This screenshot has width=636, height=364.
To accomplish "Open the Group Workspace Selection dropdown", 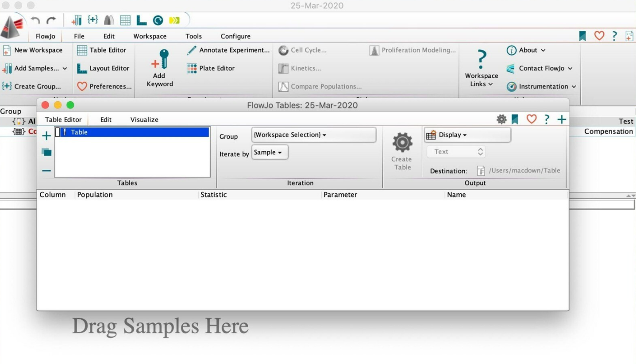I will [x=314, y=135].
